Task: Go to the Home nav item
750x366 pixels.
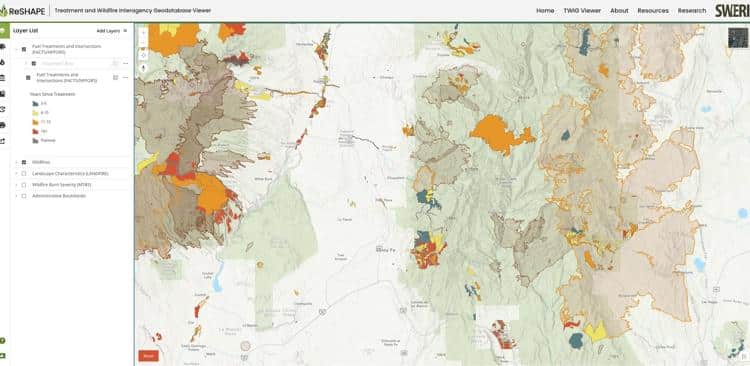Action: 545,11
